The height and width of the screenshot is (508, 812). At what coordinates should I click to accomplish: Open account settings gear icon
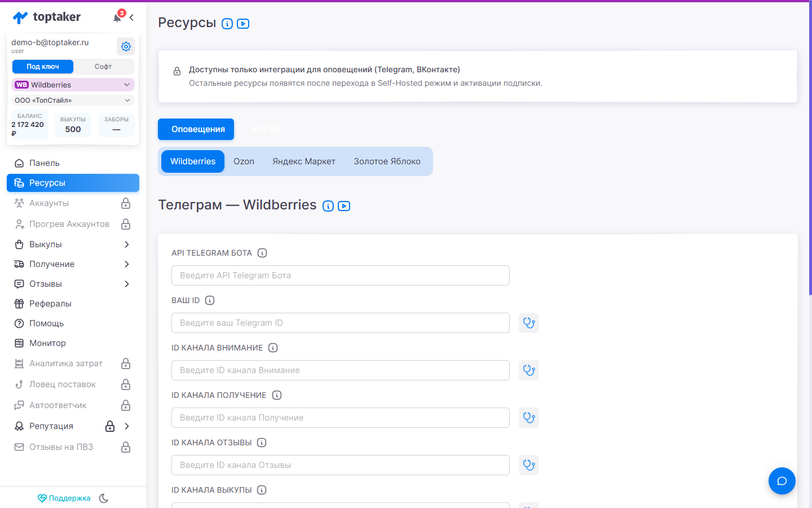click(126, 46)
